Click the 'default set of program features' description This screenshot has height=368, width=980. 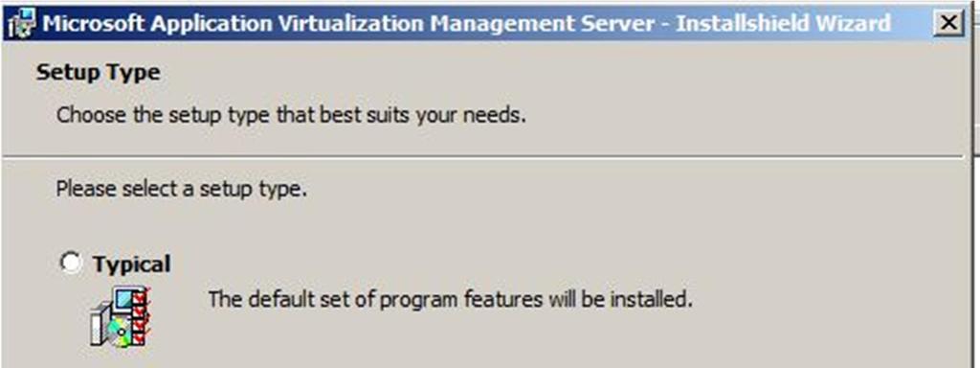(x=451, y=299)
